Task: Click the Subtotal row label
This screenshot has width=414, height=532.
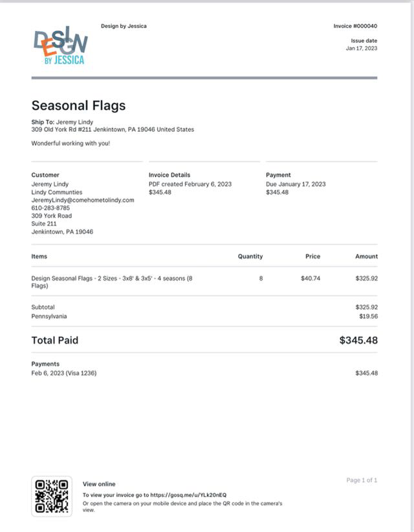Action: coord(43,307)
